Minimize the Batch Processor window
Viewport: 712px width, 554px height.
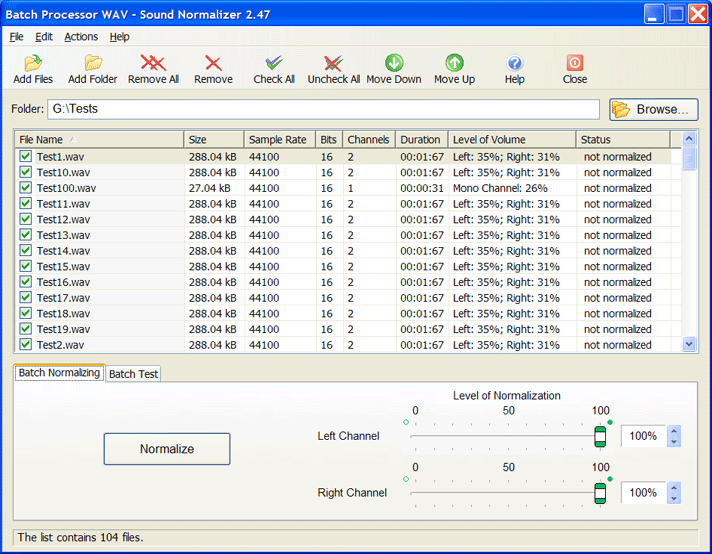pyautogui.click(x=654, y=14)
